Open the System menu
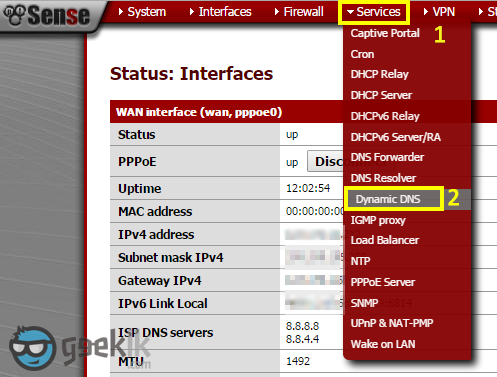The image size is (497, 377). tap(142, 12)
